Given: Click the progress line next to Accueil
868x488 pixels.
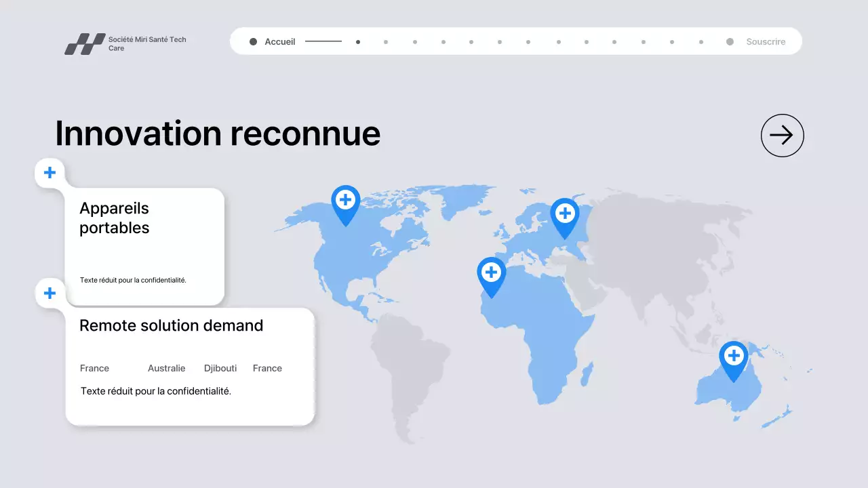Looking at the screenshot, I should pyautogui.click(x=323, y=41).
